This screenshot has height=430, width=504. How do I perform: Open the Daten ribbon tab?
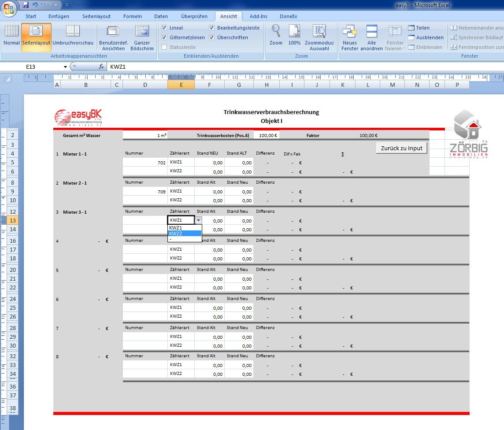pos(161,16)
